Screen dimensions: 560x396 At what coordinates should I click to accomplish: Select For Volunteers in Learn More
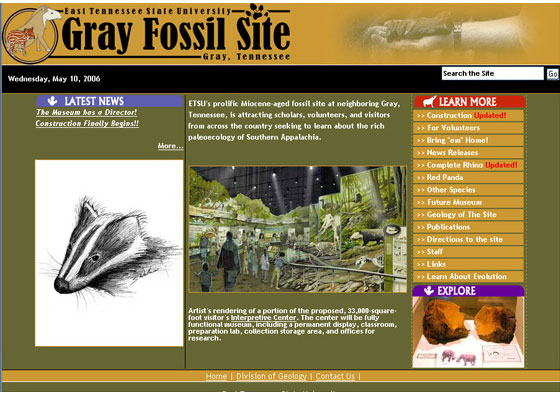click(468, 128)
